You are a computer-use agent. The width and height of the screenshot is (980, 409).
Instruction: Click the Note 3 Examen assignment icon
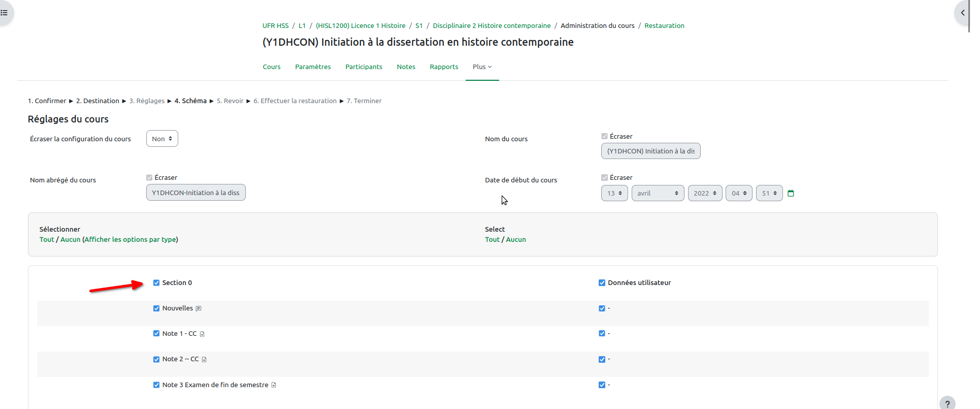(x=274, y=385)
